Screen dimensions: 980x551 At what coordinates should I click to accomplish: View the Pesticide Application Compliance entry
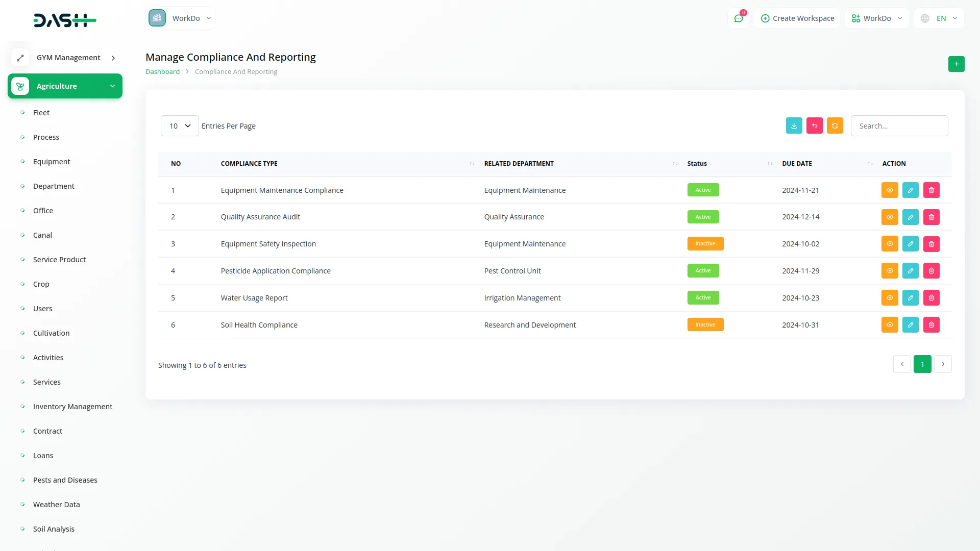click(889, 271)
